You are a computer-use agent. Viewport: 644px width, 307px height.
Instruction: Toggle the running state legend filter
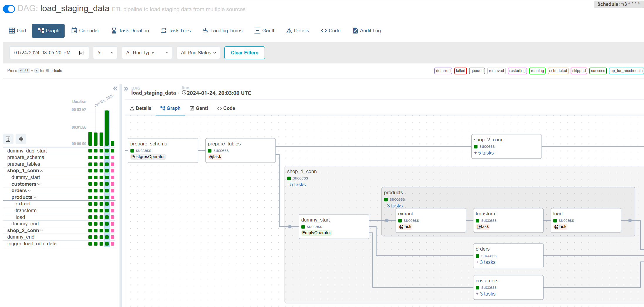(537, 71)
